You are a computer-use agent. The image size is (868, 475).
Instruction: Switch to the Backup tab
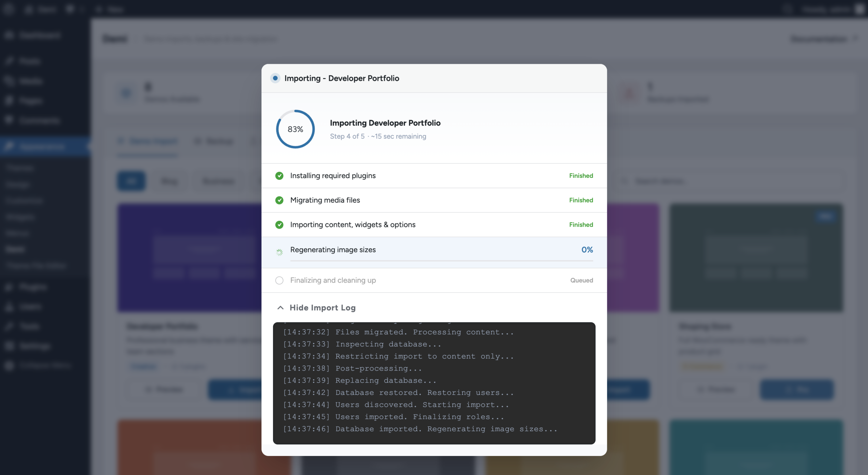(x=214, y=141)
